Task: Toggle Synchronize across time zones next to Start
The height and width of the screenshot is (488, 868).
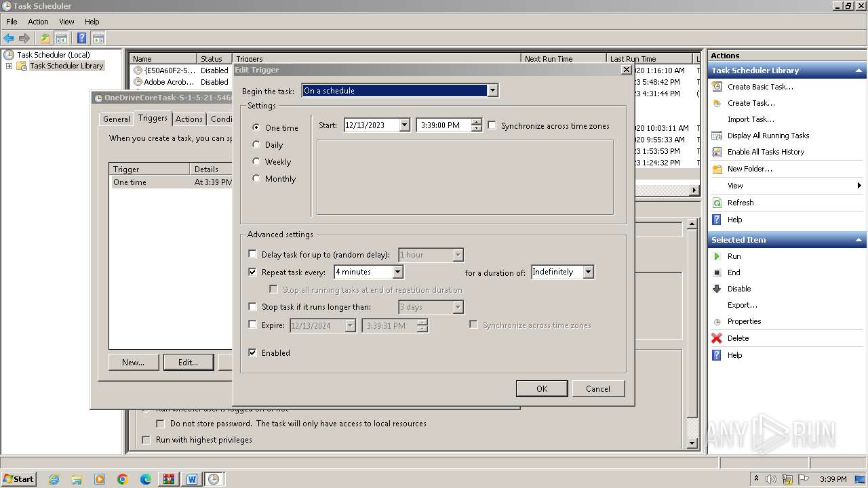Action: pos(492,125)
